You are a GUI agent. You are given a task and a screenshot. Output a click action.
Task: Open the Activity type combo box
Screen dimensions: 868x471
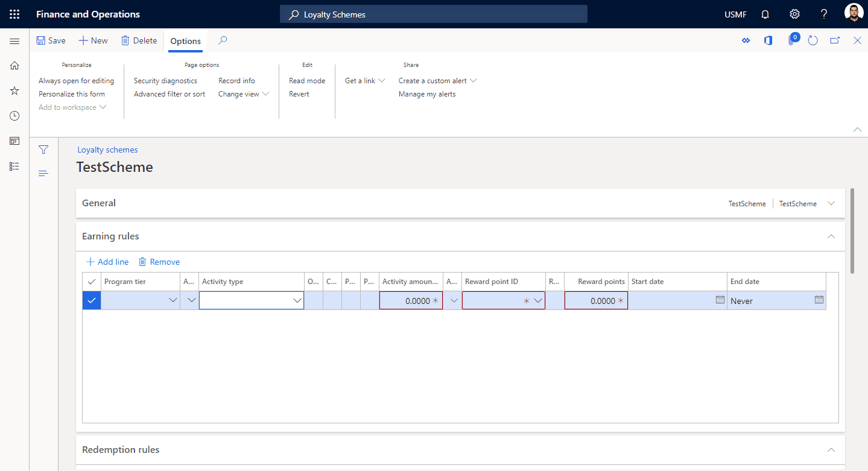[252, 300]
